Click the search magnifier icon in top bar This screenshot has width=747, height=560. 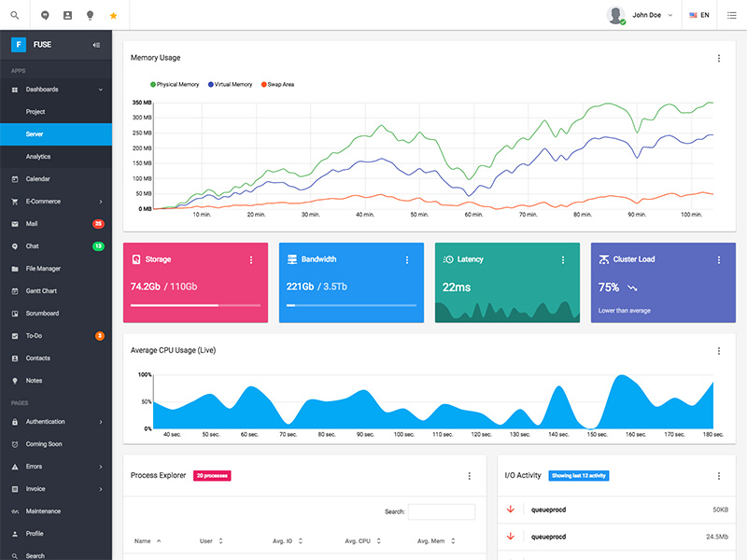tap(15, 15)
